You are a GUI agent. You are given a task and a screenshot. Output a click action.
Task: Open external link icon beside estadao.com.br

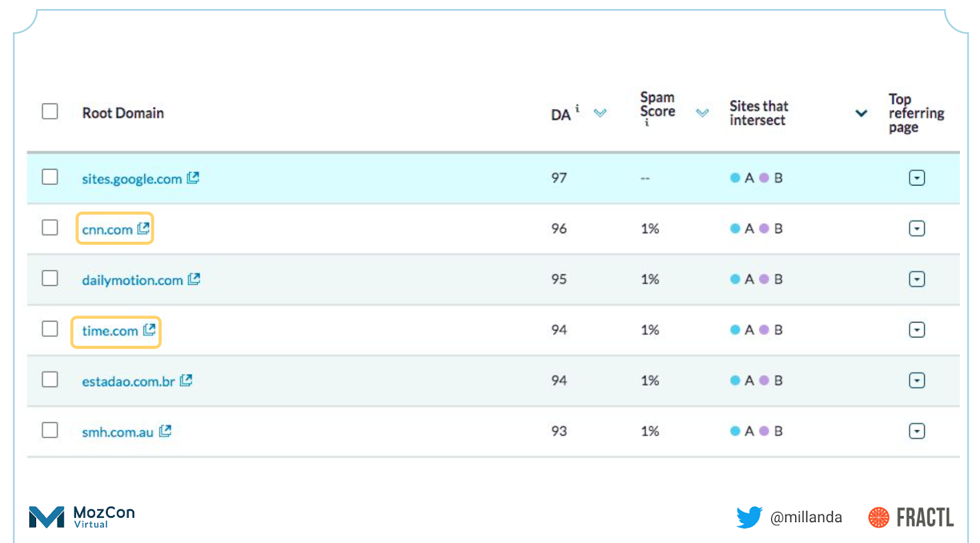186,381
